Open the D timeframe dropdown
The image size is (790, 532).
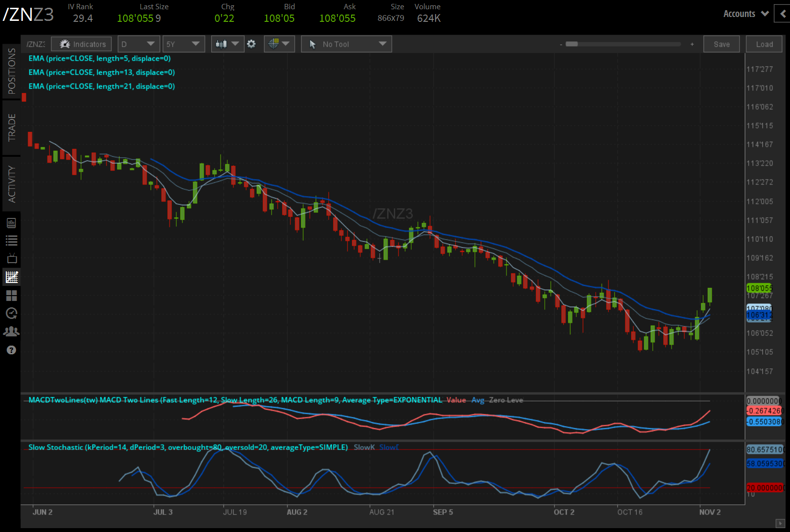tap(138, 44)
